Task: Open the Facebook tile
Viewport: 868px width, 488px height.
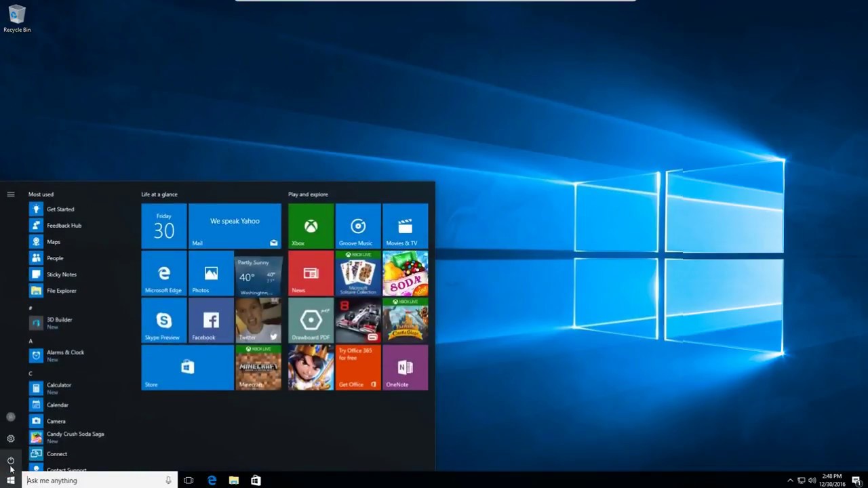Action: [x=211, y=320]
